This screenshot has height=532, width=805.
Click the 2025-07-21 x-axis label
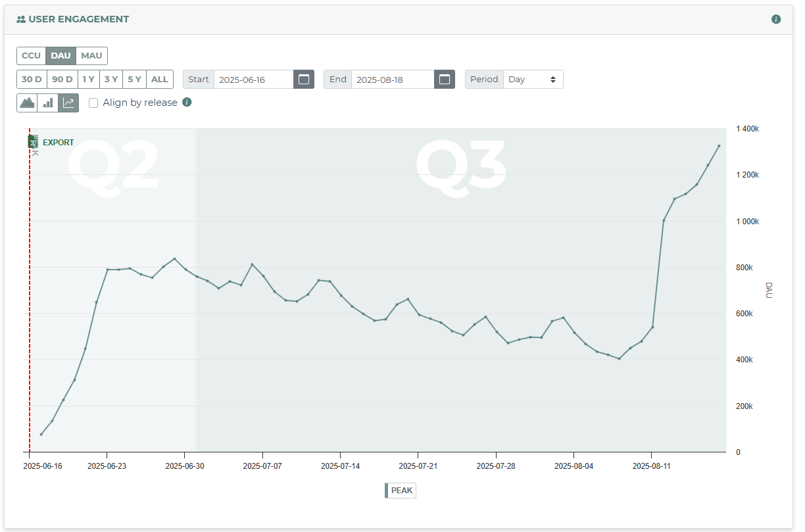pos(418,466)
